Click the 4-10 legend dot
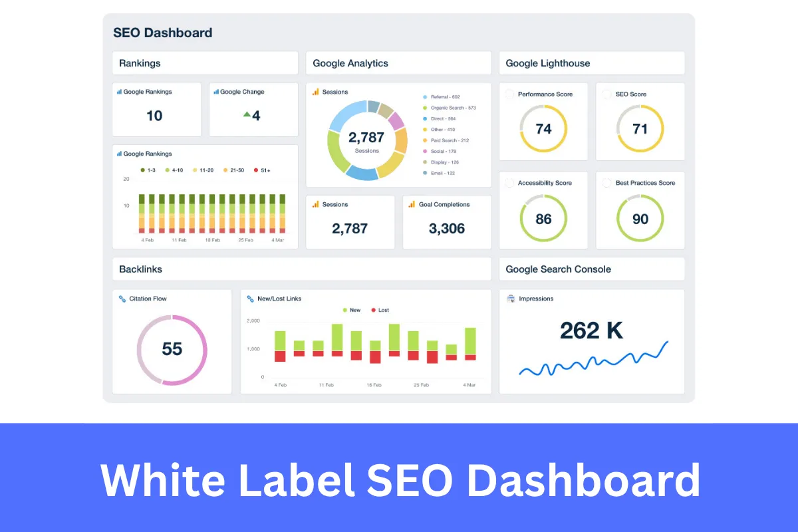 pyautogui.click(x=168, y=170)
